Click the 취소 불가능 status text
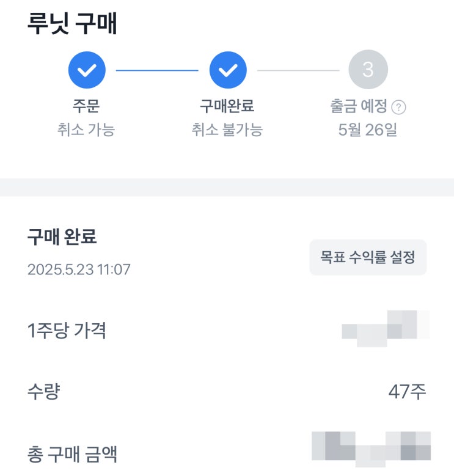 [227, 130]
